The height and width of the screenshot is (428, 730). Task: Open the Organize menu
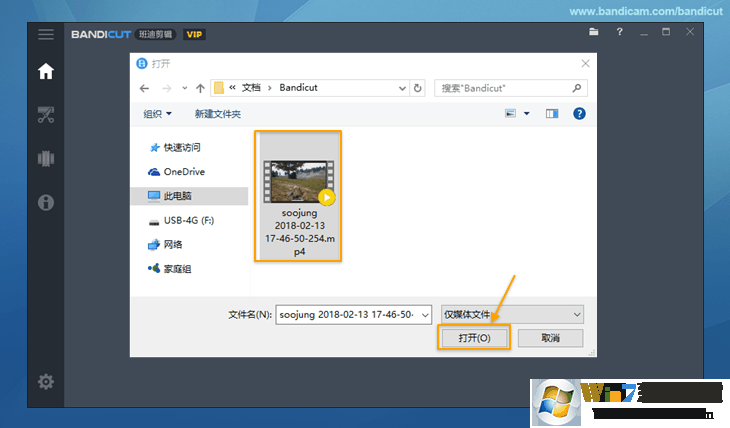(x=157, y=114)
